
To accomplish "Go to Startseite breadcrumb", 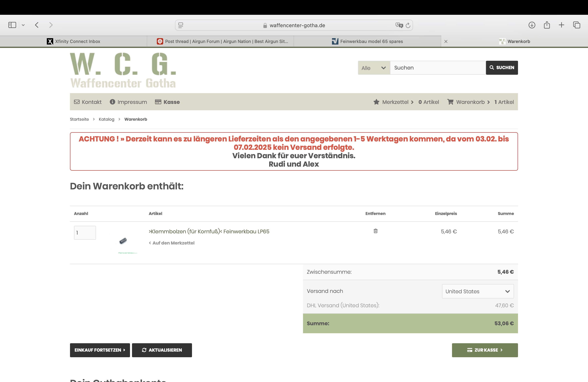I will (x=79, y=119).
